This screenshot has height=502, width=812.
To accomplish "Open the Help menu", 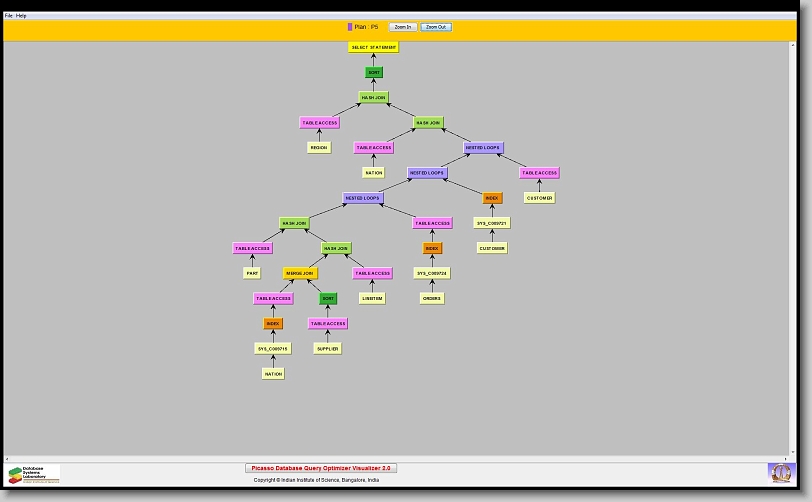I will click(x=22, y=16).
